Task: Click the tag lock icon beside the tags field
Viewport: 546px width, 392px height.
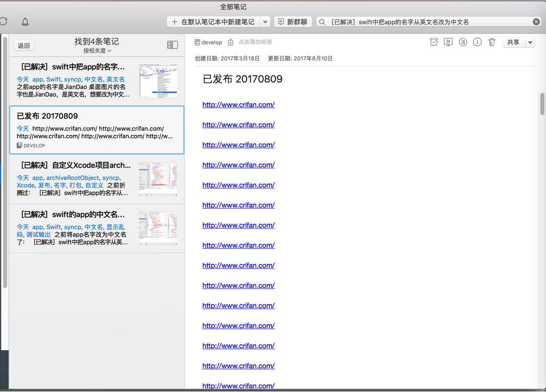Action: point(231,42)
